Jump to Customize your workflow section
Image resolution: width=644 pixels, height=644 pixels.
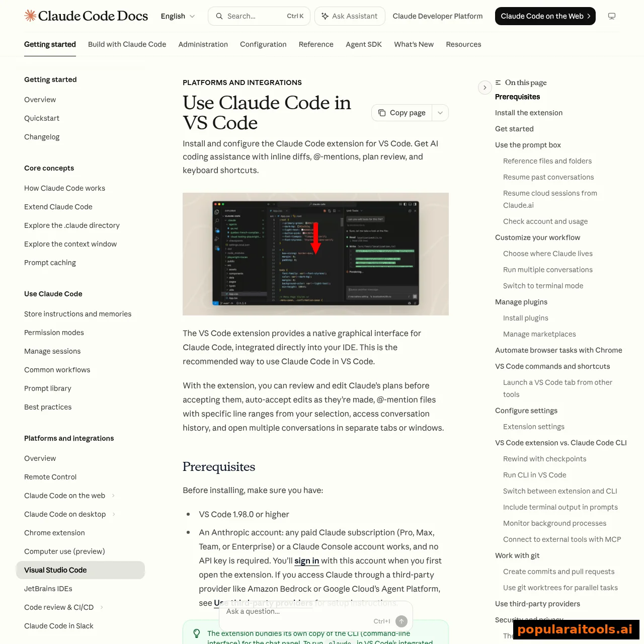(537, 237)
